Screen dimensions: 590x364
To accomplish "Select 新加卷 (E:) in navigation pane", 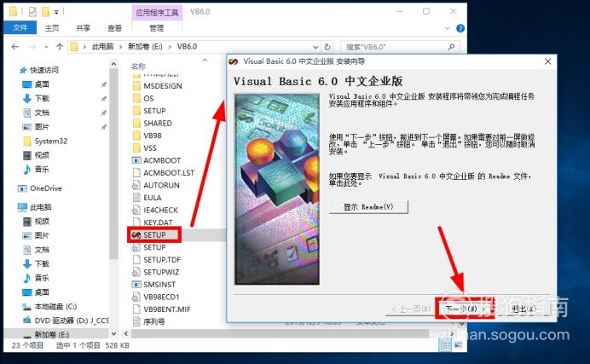I will pos(51,335).
